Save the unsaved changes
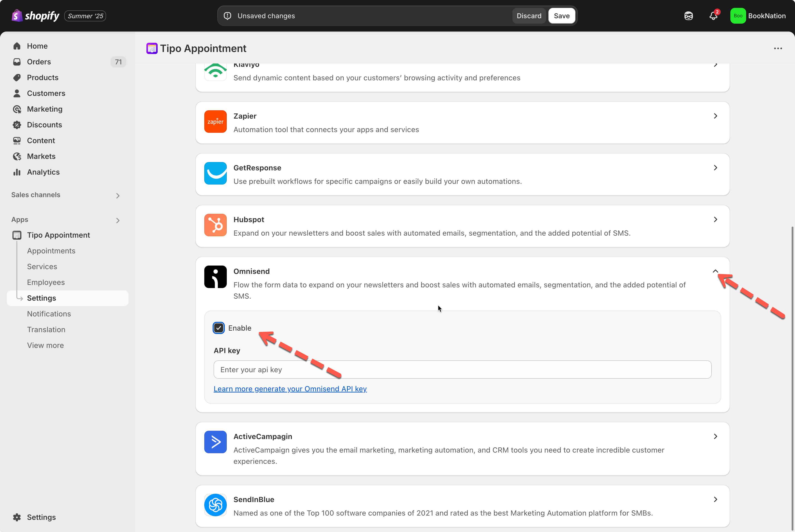This screenshot has height=532, width=795. 561,16
